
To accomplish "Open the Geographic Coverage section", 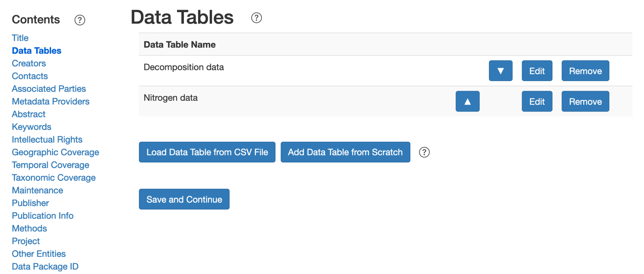I will (x=55, y=152).
